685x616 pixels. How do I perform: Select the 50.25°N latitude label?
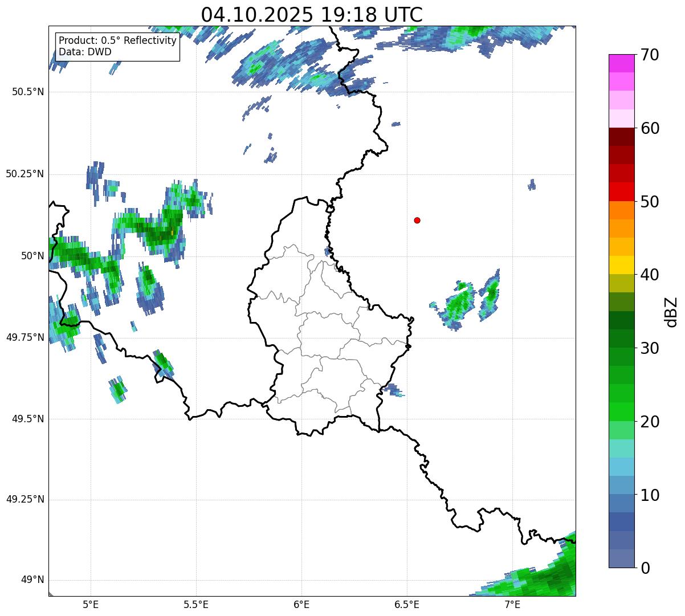point(25,174)
